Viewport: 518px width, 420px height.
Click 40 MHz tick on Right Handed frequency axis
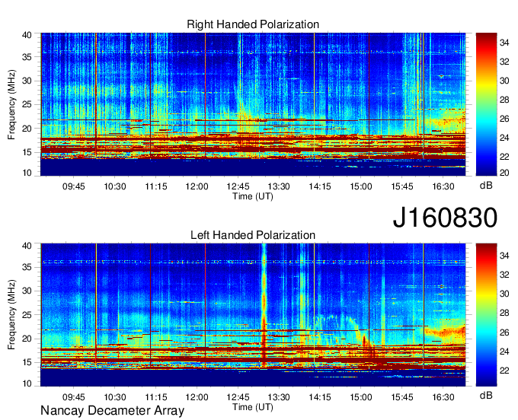click(27, 35)
